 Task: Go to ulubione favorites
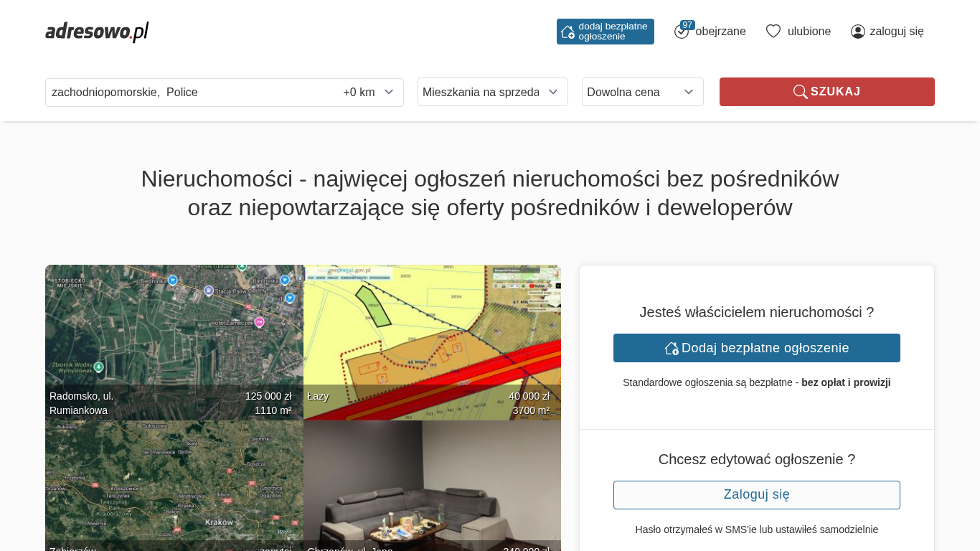point(809,32)
